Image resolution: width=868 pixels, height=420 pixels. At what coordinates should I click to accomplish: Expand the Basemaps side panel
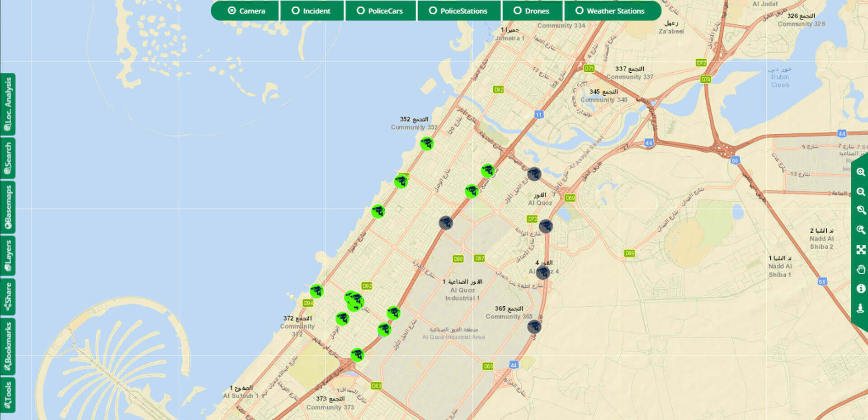coord(8,207)
